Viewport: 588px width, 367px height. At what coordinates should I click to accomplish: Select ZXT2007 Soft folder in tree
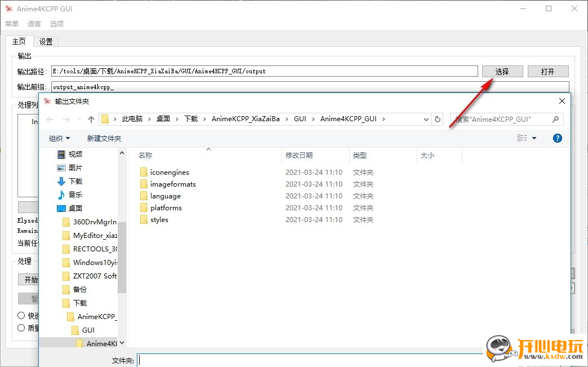(x=90, y=276)
